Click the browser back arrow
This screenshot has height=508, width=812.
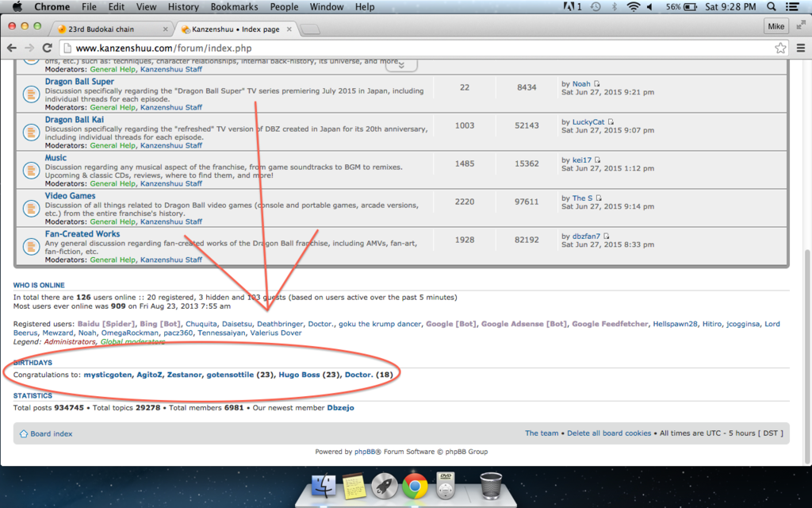click(12, 48)
